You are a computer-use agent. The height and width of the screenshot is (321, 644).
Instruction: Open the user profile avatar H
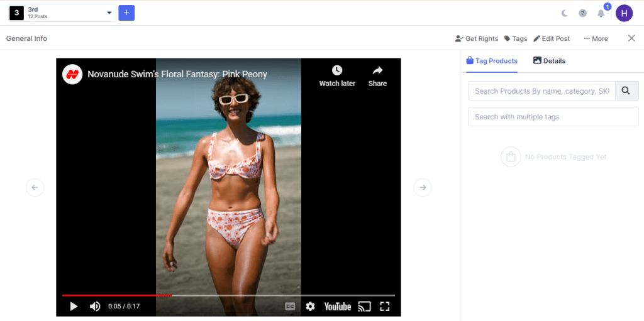click(x=624, y=13)
